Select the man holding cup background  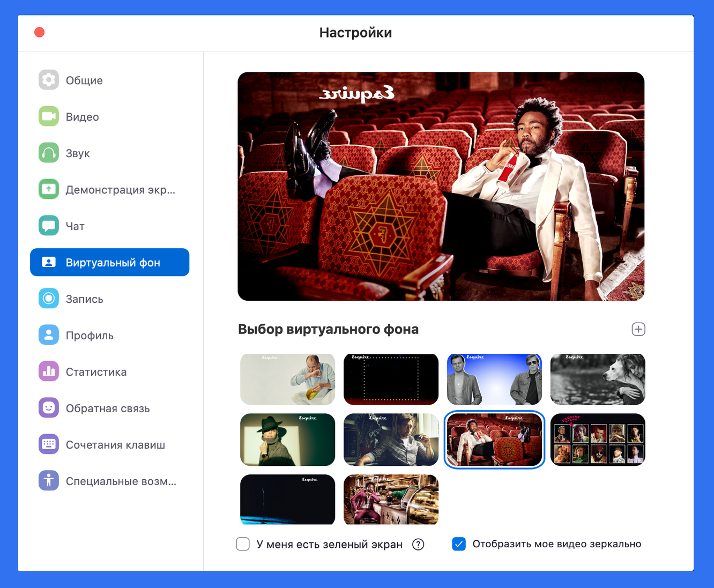[x=391, y=440]
